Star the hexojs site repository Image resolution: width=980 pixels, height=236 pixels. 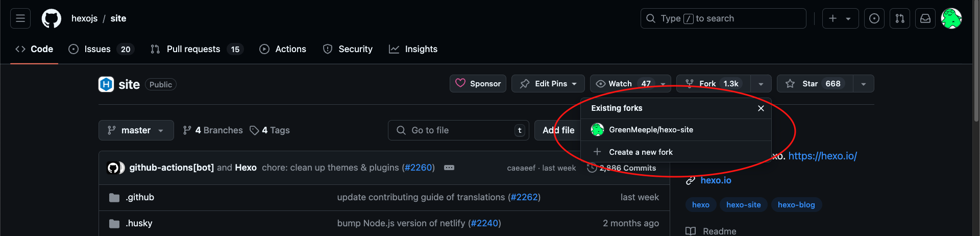[x=815, y=84]
